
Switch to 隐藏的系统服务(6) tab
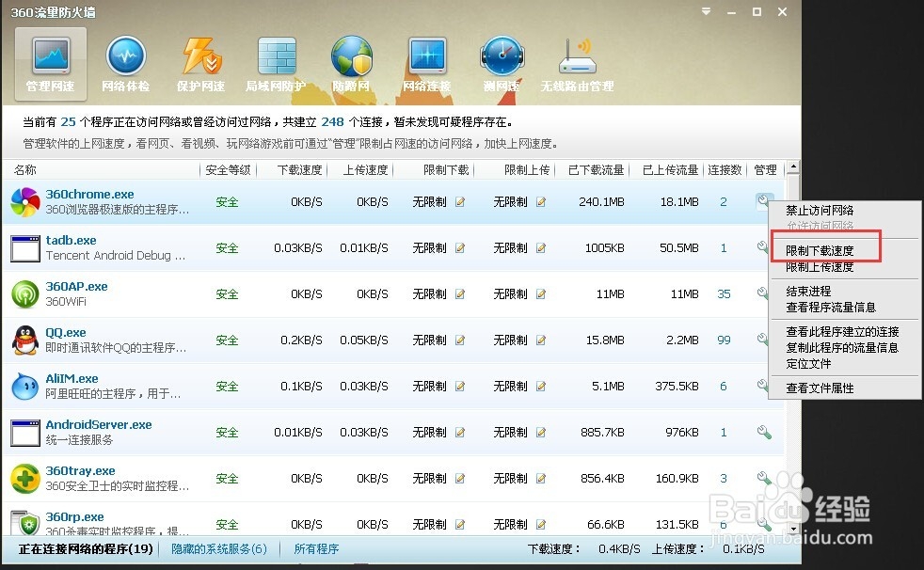[219, 548]
